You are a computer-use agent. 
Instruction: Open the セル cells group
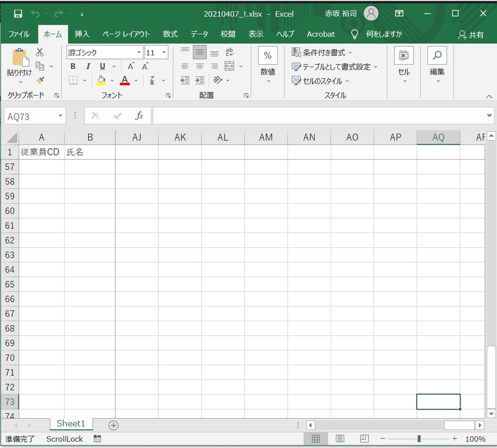[x=404, y=65]
